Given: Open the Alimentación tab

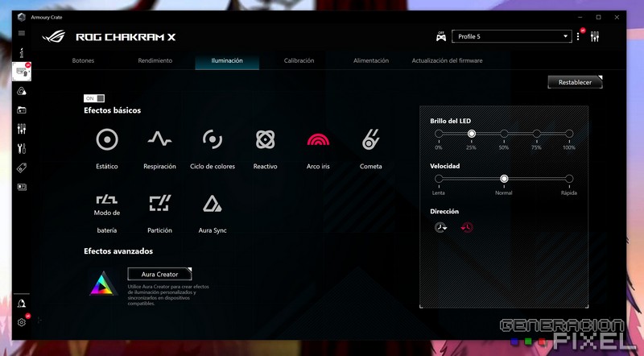Looking at the screenshot, I should (x=371, y=60).
